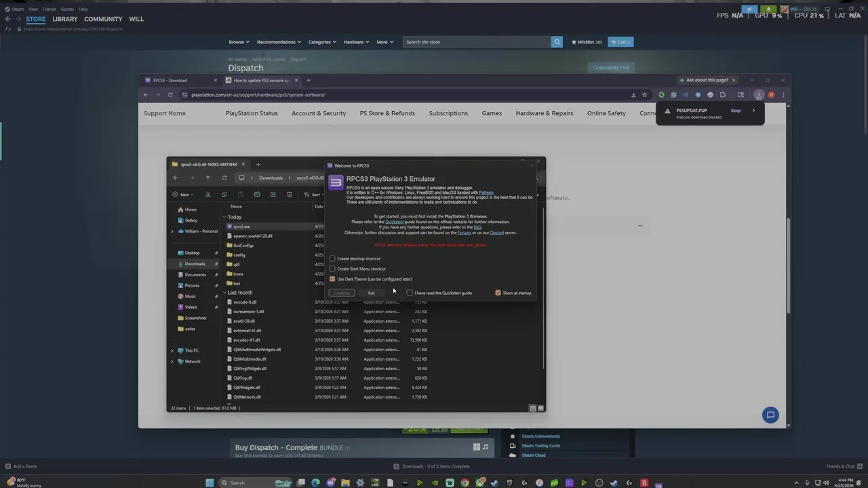Reload the PlayStation page in browser

170,95
